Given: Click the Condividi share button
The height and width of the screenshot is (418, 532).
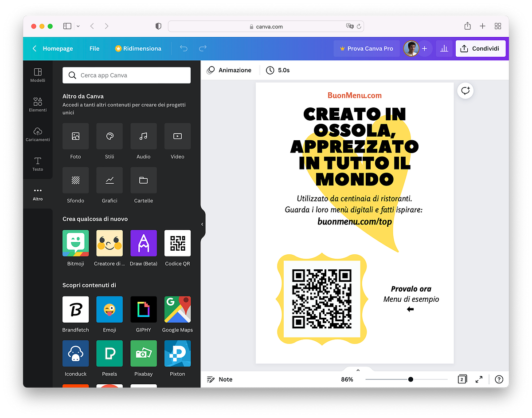Looking at the screenshot, I should pyautogui.click(x=481, y=48).
